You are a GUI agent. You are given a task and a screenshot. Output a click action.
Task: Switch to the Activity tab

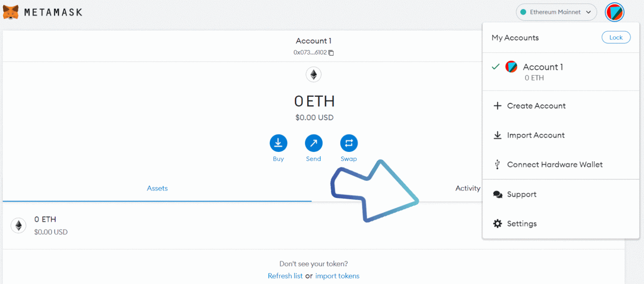pyautogui.click(x=468, y=188)
